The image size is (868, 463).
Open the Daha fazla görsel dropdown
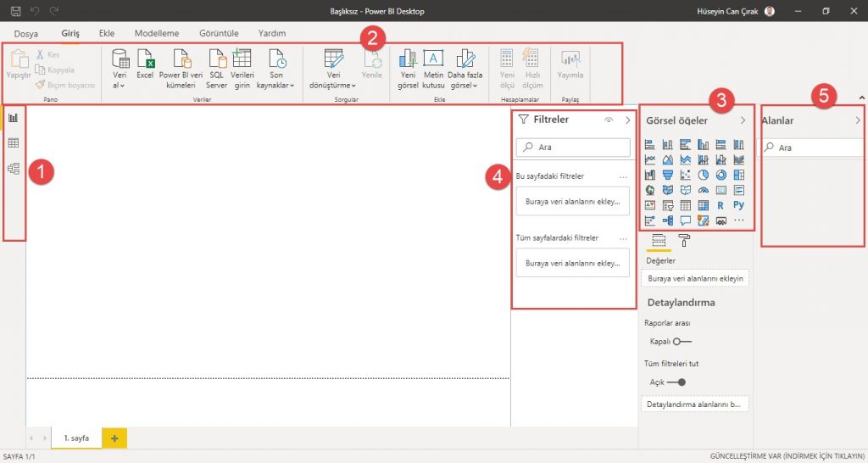point(465,70)
